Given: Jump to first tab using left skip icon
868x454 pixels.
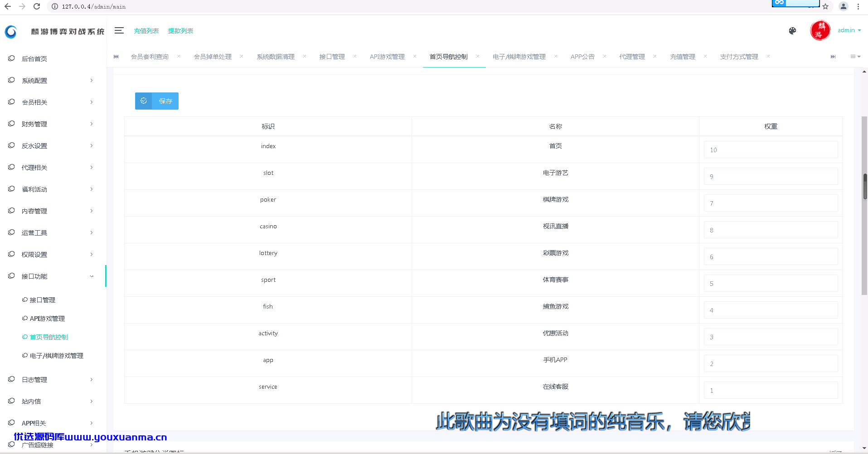Looking at the screenshot, I should (116, 57).
